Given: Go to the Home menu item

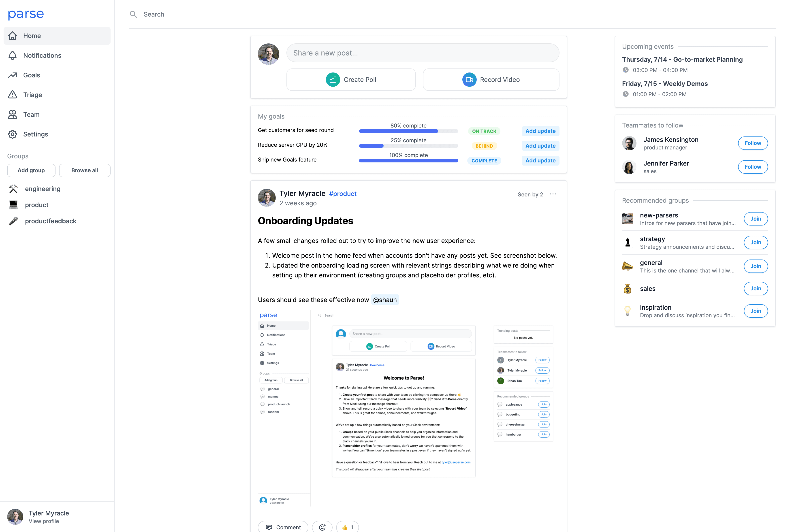Looking at the screenshot, I should [32, 36].
